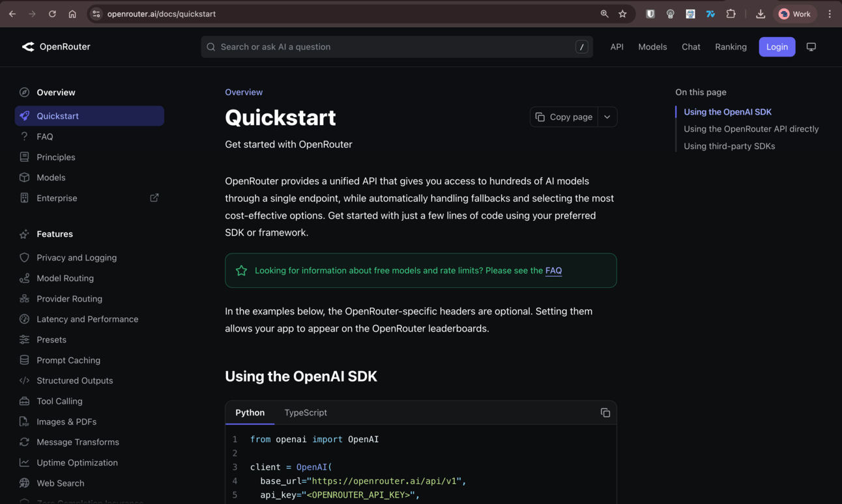The image size is (842, 504).
Task: Click the Overview breadcrumb link above Quickstart
Action: (x=244, y=92)
